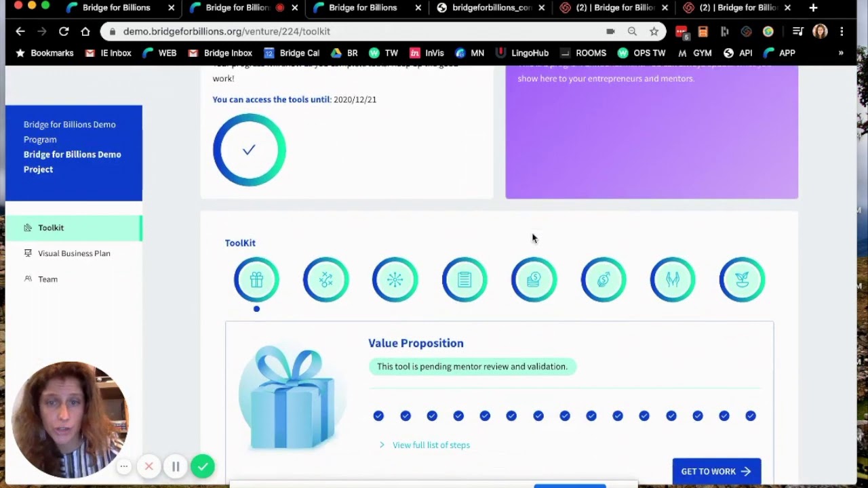Click the GET TO WORK button
Viewport: 868px width, 488px height.
click(717, 472)
